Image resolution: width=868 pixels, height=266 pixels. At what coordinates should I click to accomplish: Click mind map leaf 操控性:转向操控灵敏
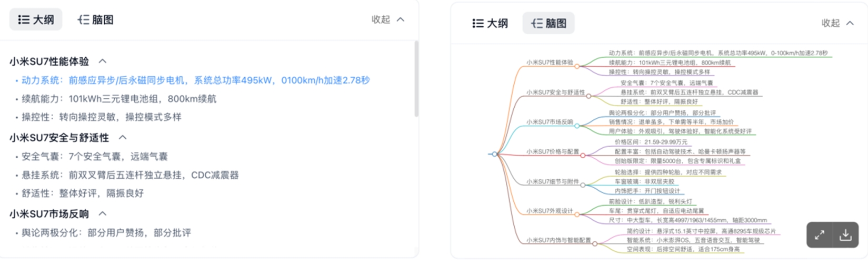[659, 72]
